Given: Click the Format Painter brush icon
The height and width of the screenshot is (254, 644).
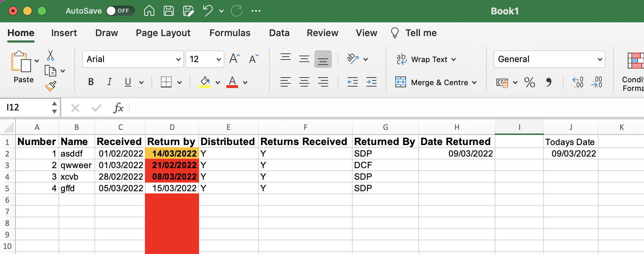Looking at the screenshot, I should (x=50, y=86).
